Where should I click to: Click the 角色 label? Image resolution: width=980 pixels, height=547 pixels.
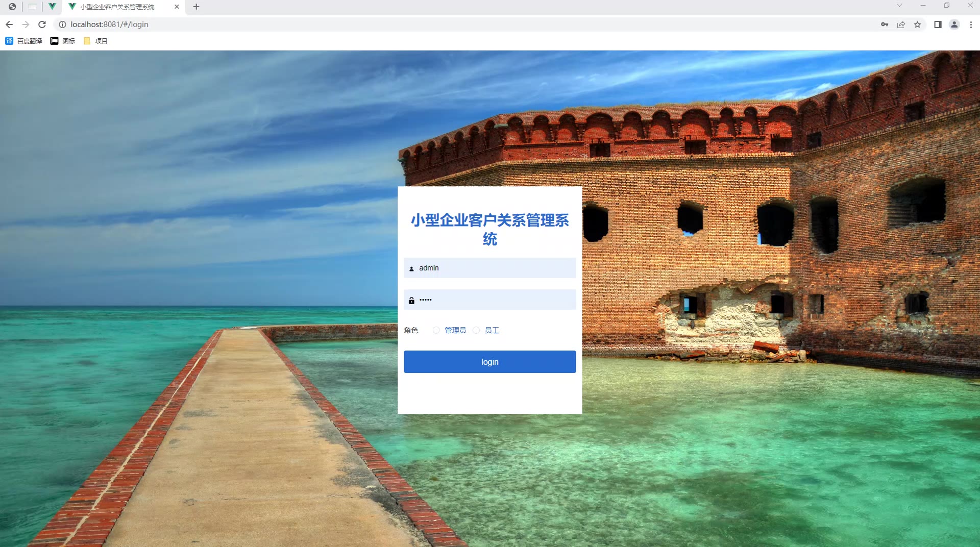click(411, 330)
